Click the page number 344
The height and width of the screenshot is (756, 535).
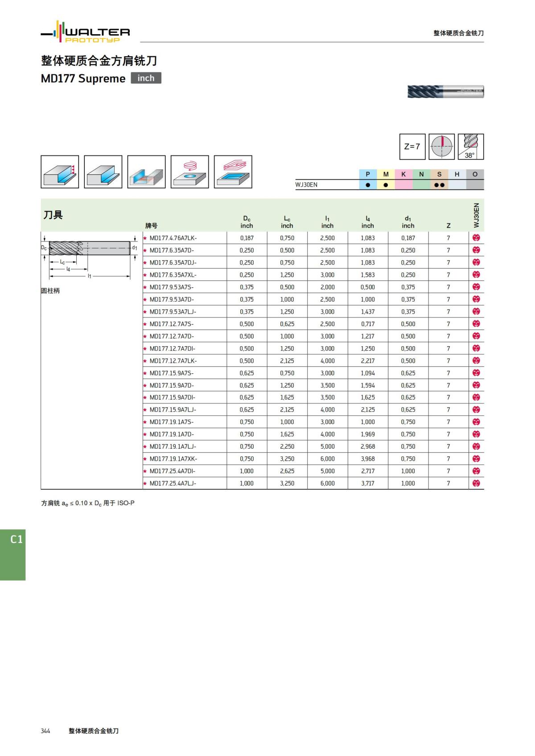click(45, 731)
